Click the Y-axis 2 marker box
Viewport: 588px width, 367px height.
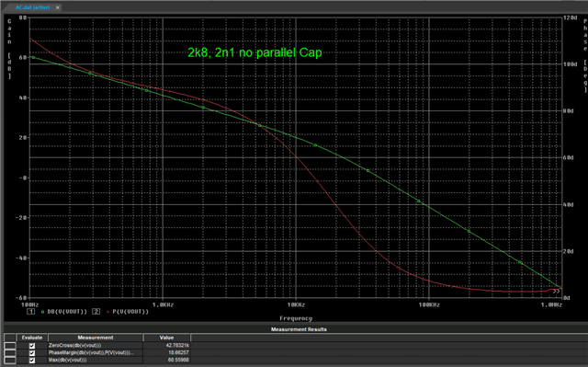point(96,312)
